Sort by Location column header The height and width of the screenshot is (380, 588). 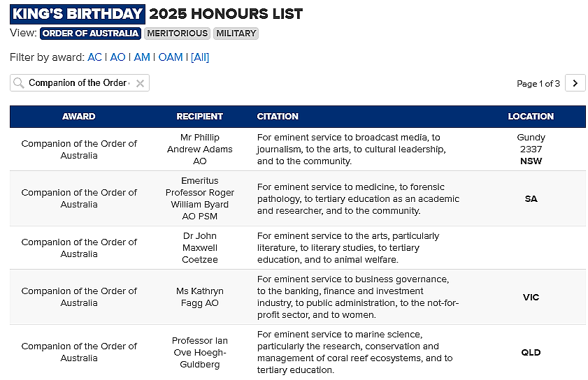(531, 117)
